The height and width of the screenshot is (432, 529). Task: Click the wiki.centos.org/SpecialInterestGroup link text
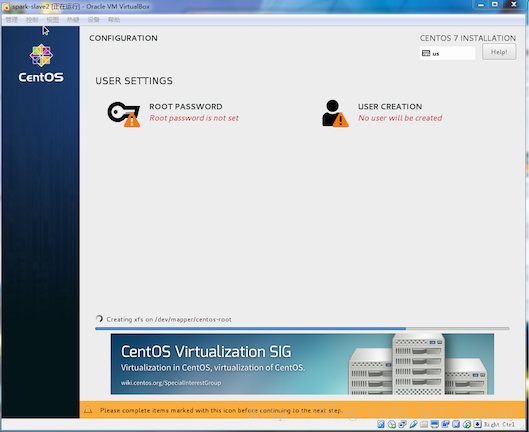point(171,383)
